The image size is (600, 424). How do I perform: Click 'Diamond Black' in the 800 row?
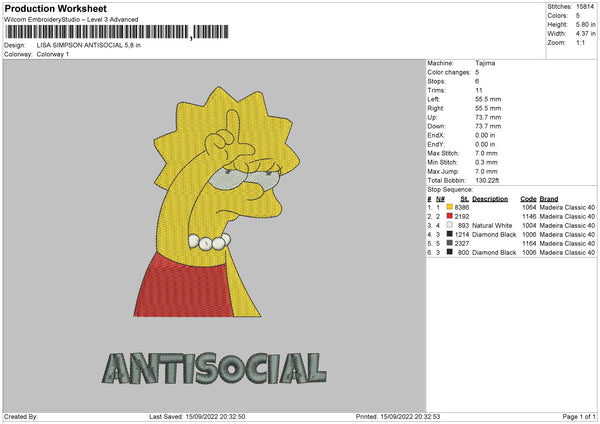[494, 253]
